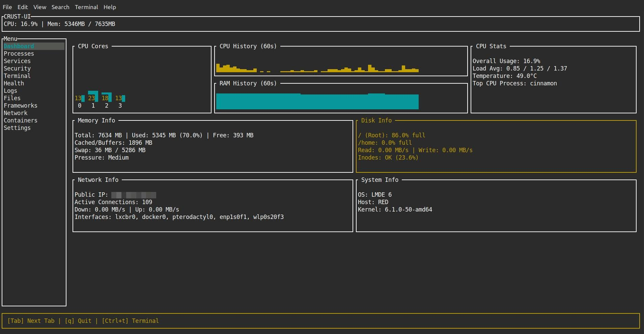Viewport: 644px width, 334px height.
Task: Click Pressure: Medium line
Action: click(102, 158)
